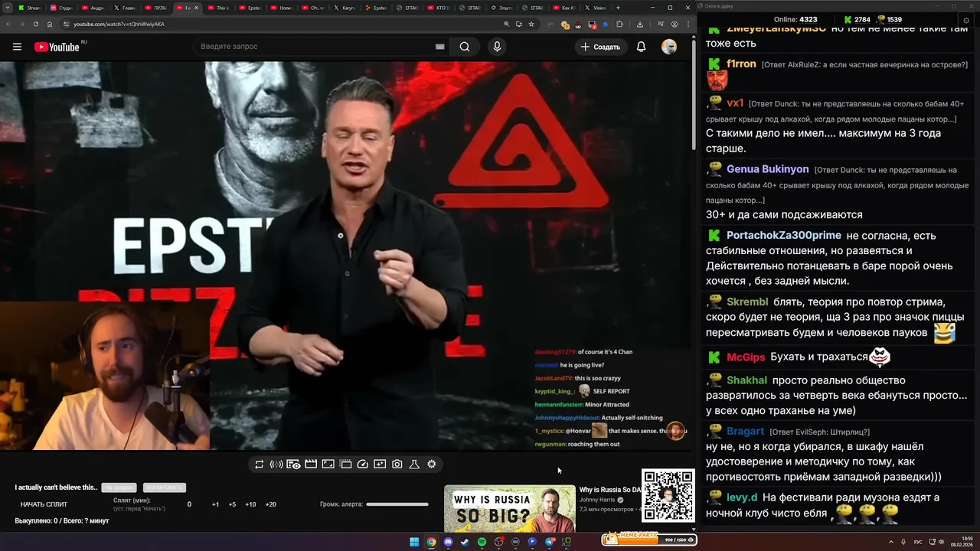The image size is (980, 551).
Task: Start voice search with microphone icon
Action: pos(497,47)
